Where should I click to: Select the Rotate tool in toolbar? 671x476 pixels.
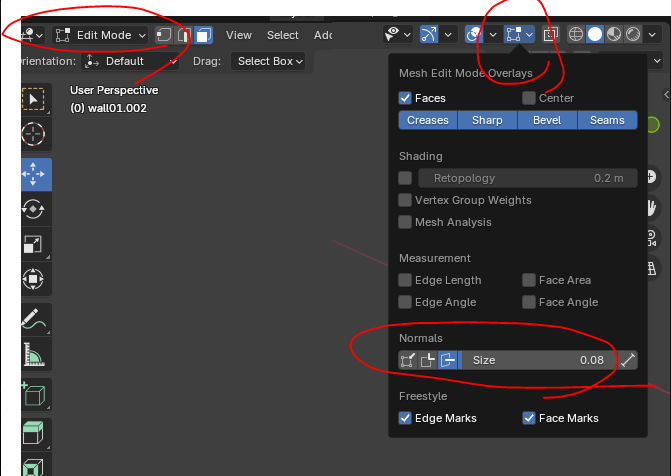34,209
